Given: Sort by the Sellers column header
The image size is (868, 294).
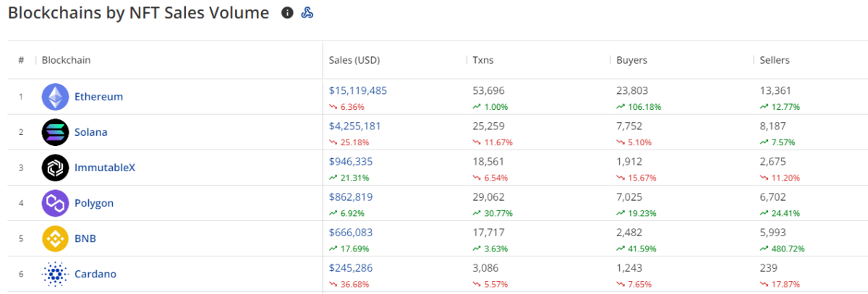Looking at the screenshot, I should click(775, 60).
